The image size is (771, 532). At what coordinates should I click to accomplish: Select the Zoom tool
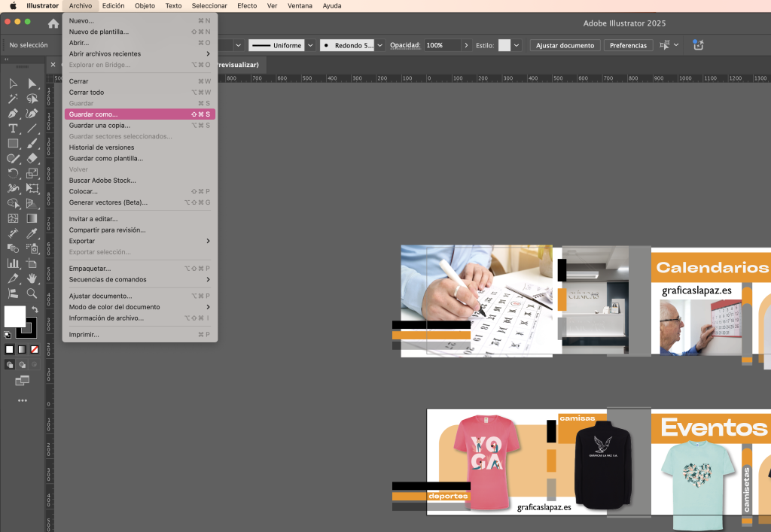32,293
